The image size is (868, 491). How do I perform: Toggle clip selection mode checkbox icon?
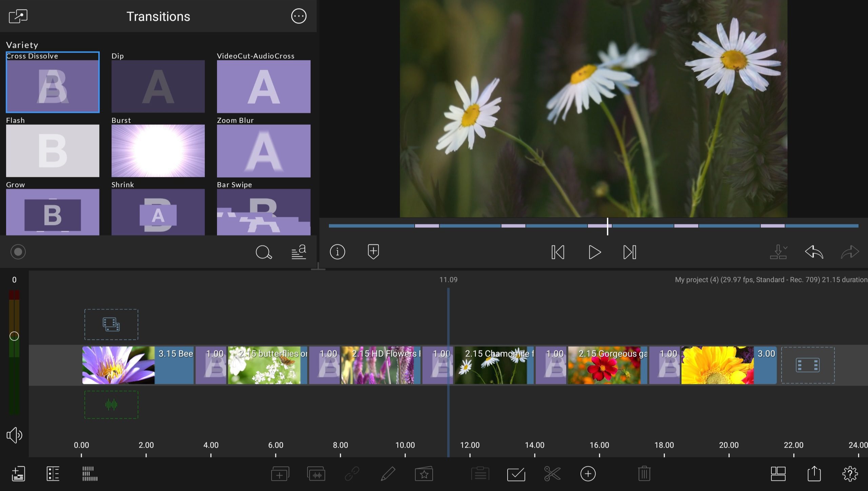[x=516, y=474]
